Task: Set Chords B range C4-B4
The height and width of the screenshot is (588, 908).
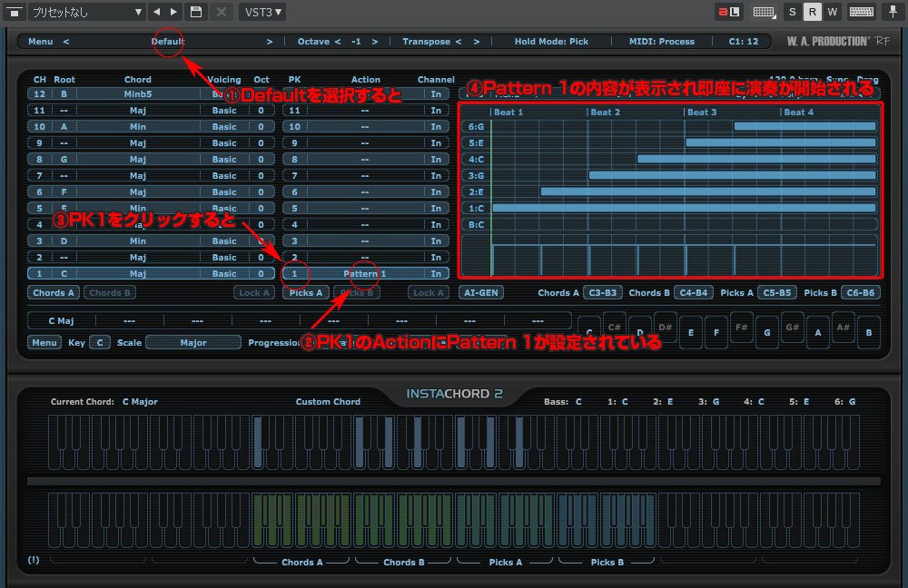Action: [x=693, y=293]
